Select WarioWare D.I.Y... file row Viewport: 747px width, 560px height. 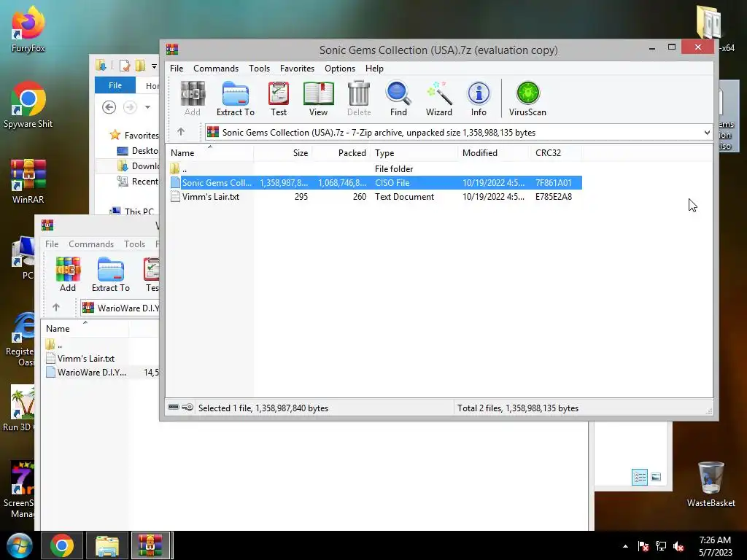101,373
